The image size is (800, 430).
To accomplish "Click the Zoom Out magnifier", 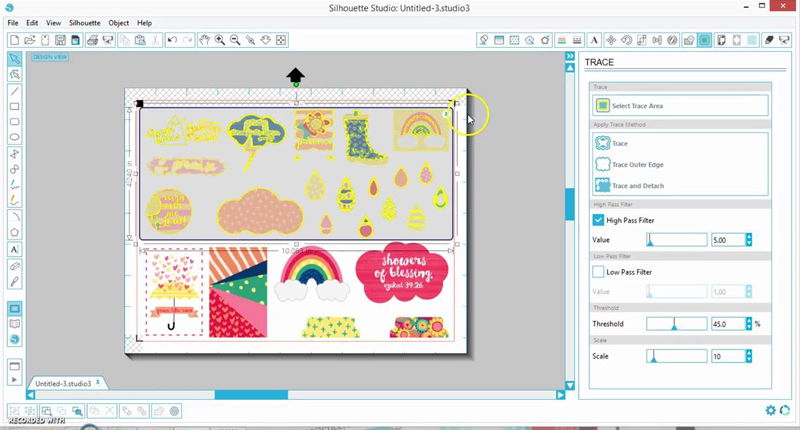I will pyautogui.click(x=235, y=40).
